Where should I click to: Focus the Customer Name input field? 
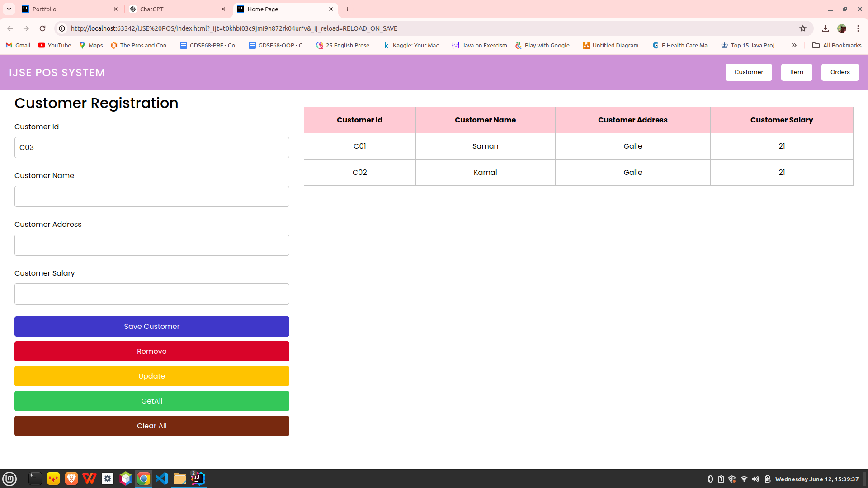point(152,197)
